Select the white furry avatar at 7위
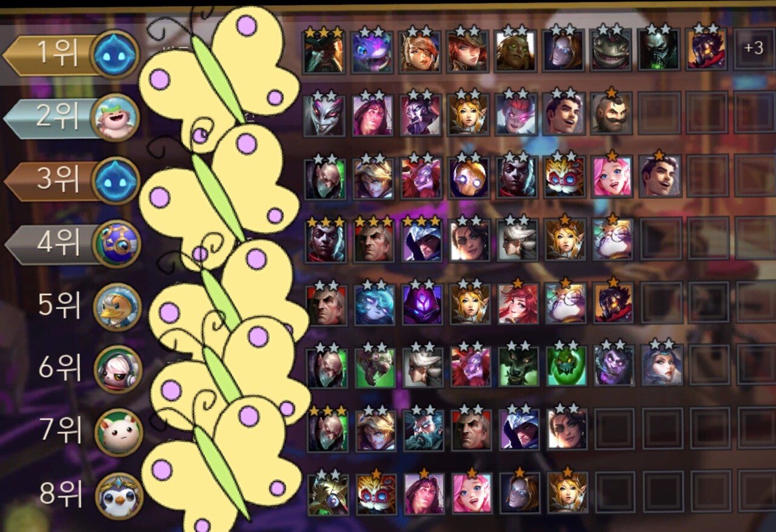 [119, 433]
